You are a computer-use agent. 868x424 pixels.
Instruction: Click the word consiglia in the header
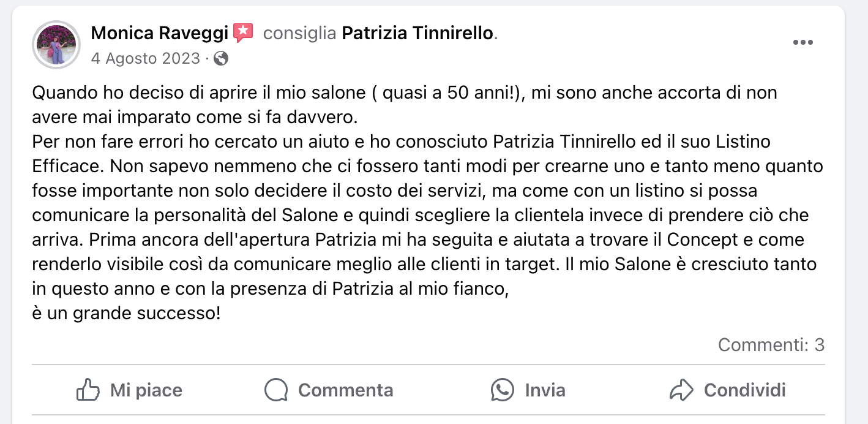(x=299, y=33)
